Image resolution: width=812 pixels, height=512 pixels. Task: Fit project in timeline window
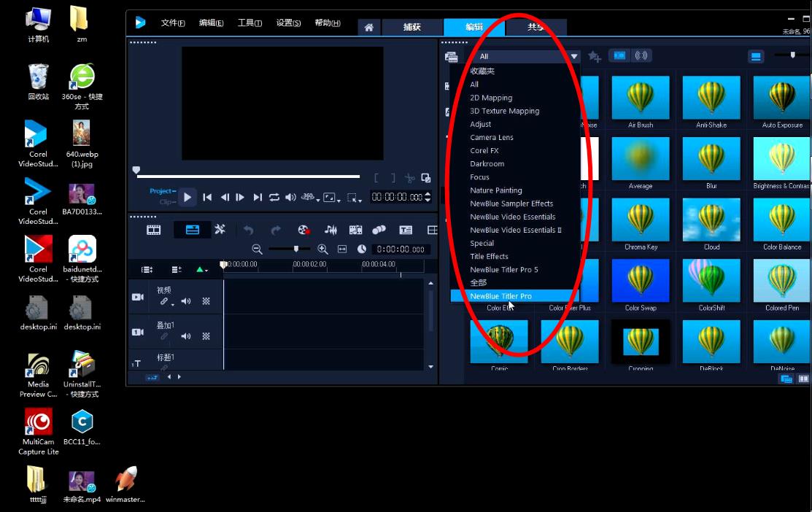click(342, 249)
